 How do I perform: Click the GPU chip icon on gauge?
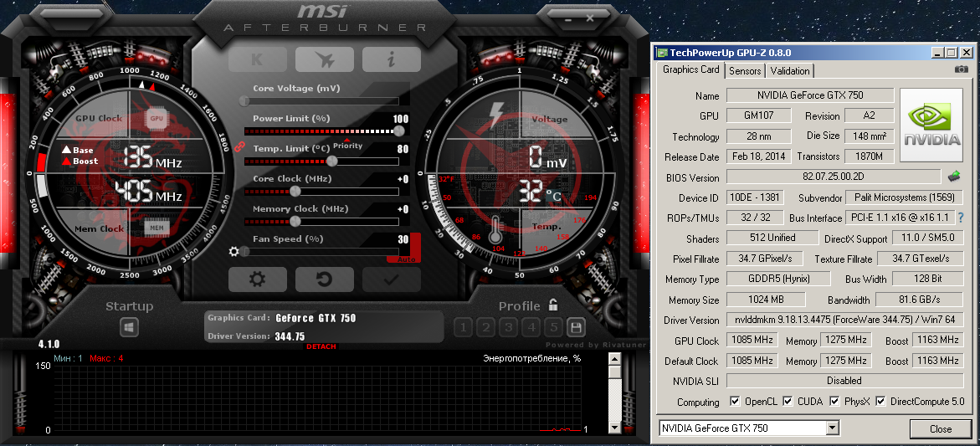(x=156, y=118)
